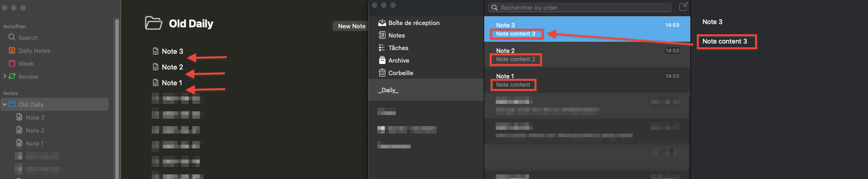Click the compose new note icon
Screen dimensions: 868x179
click(683, 6)
